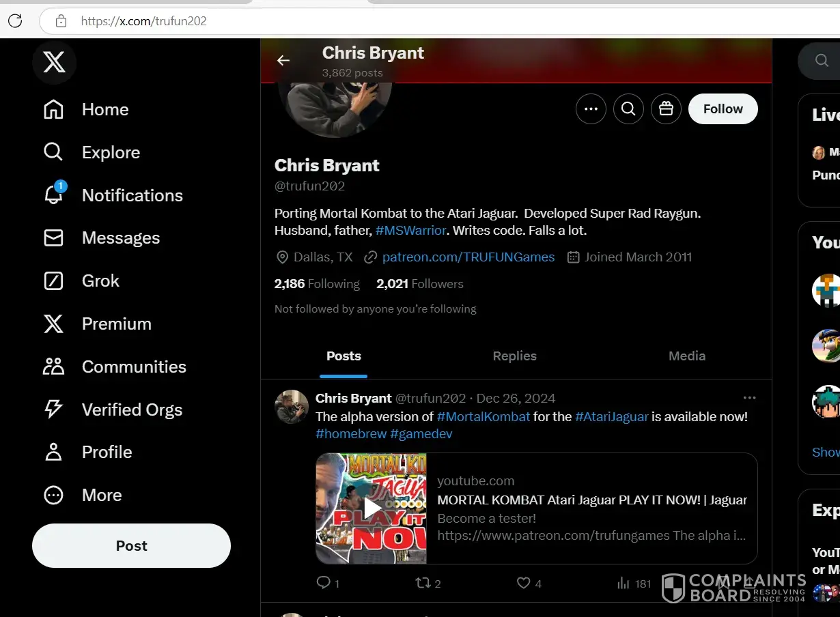Click Home label in sidebar

[105, 110]
